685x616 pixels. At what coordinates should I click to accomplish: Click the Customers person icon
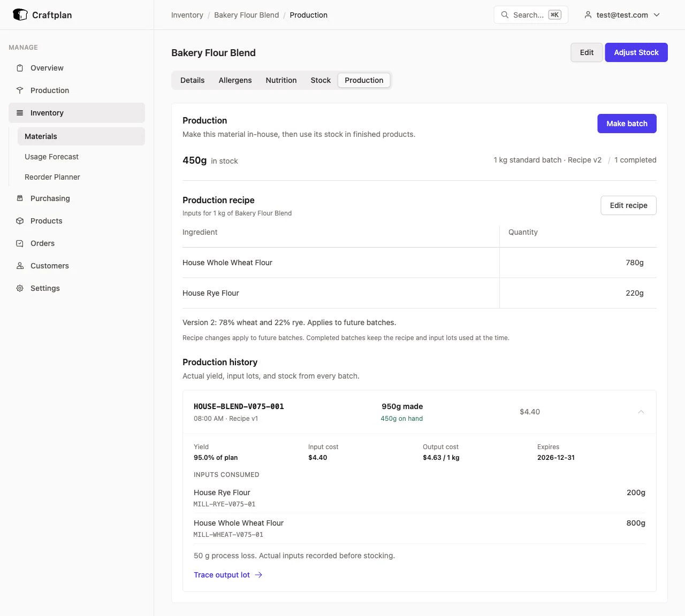coord(20,266)
